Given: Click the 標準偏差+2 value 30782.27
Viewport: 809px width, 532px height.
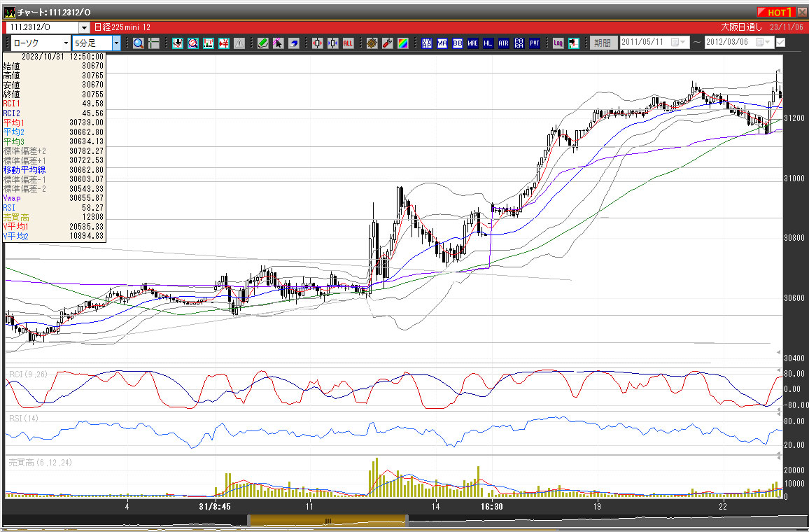Looking at the screenshot, I should pos(87,151).
